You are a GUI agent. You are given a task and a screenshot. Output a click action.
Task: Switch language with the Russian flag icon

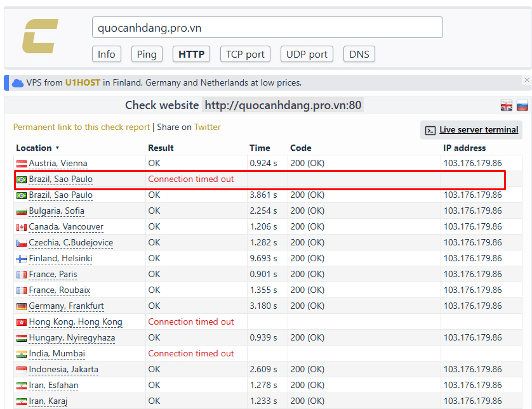click(522, 105)
